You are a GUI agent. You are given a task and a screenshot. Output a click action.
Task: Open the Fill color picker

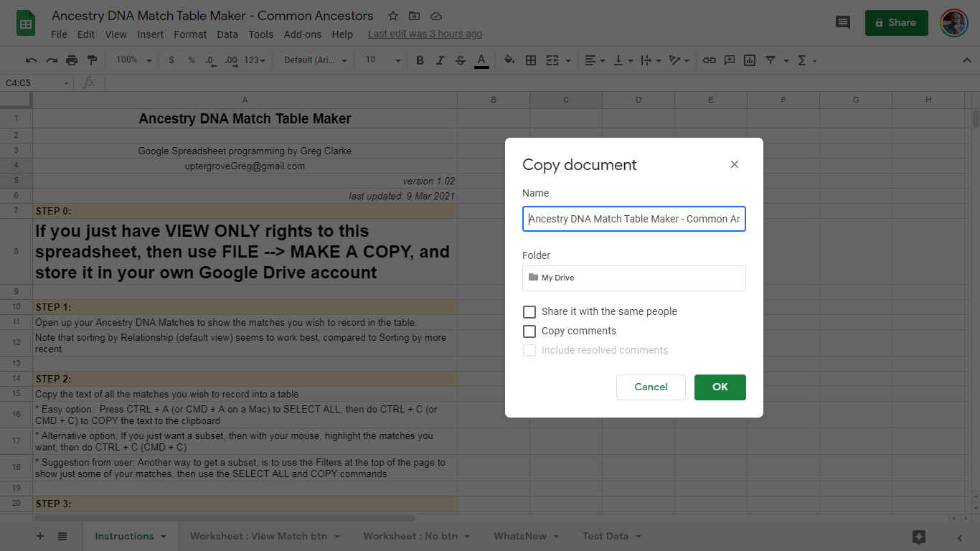pos(509,60)
